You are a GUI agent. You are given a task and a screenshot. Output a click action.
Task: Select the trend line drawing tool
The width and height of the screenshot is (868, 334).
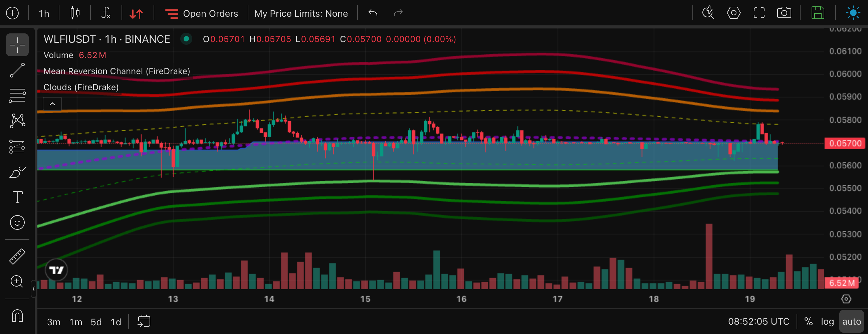[17, 70]
